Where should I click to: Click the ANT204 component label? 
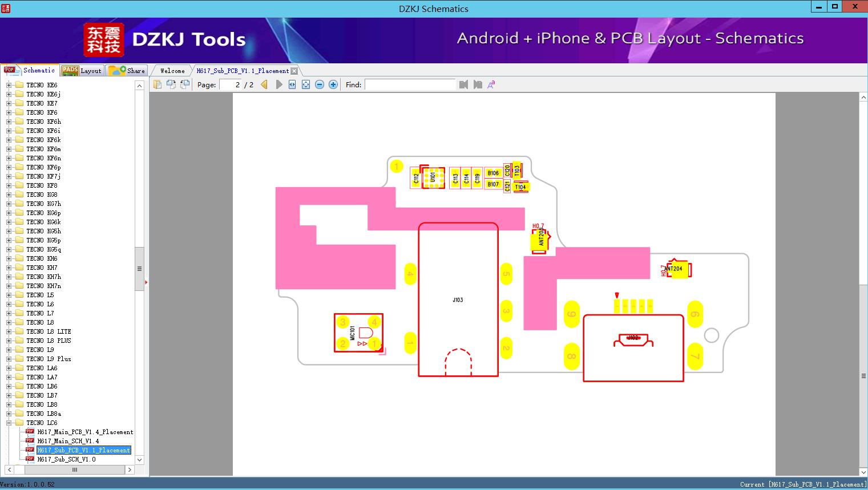673,269
